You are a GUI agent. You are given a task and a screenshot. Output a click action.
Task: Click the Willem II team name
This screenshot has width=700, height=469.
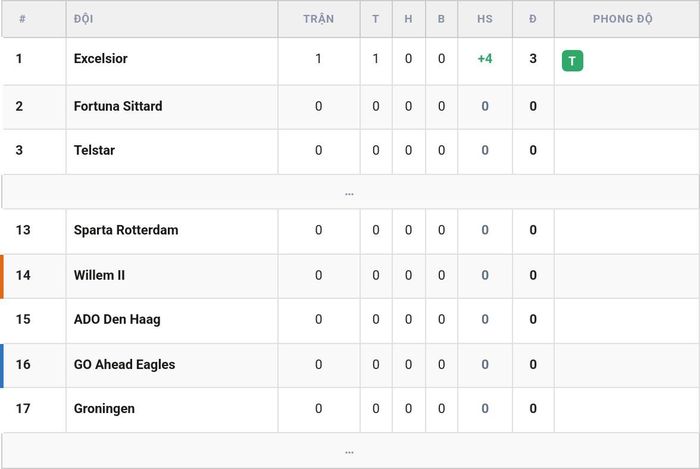[x=99, y=275]
